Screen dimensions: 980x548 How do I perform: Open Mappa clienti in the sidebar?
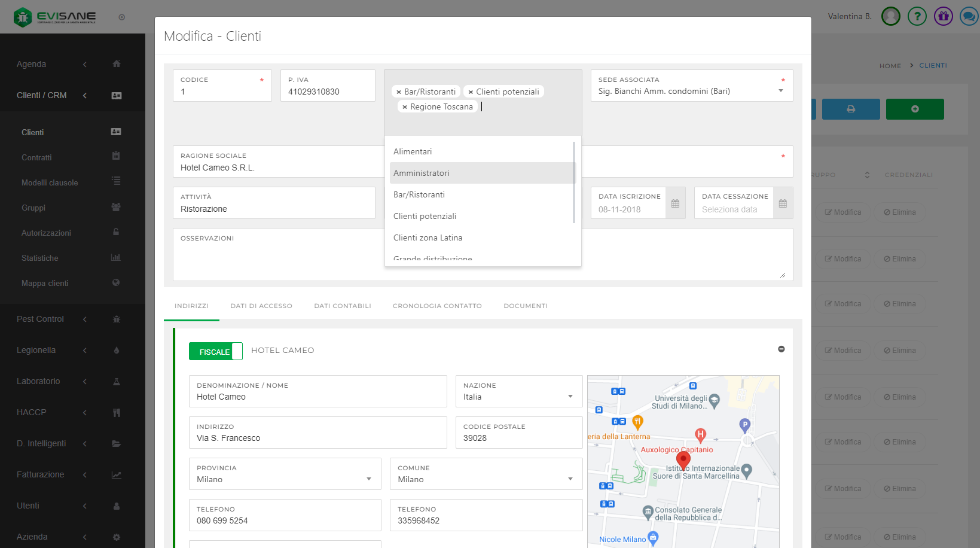click(45, 283)
